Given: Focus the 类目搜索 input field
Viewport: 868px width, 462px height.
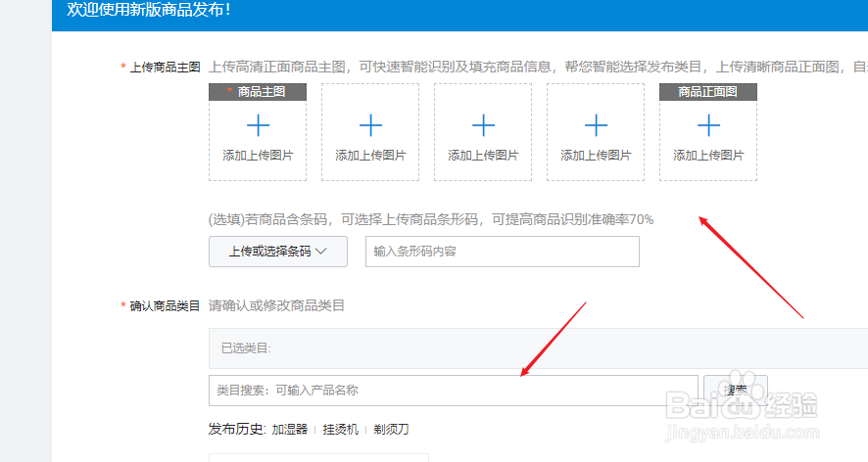Looking at the screenshot, I should [454, 391].
